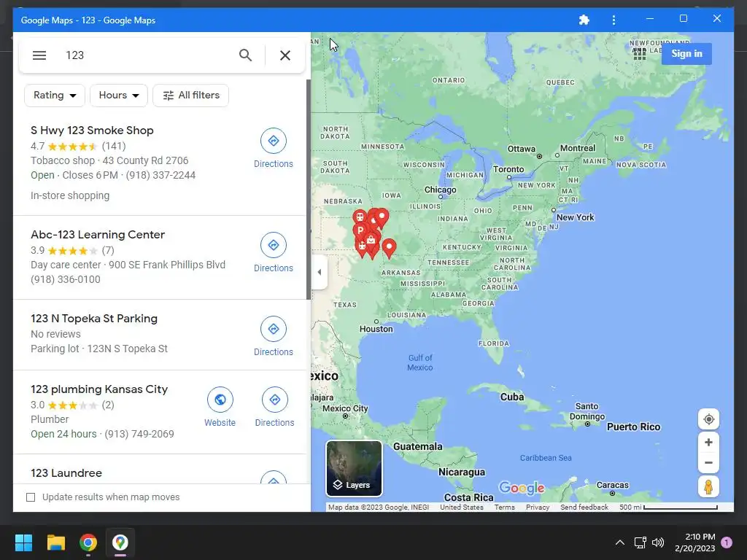Open the Hours filter dropdown

click(x=119, y=96)
